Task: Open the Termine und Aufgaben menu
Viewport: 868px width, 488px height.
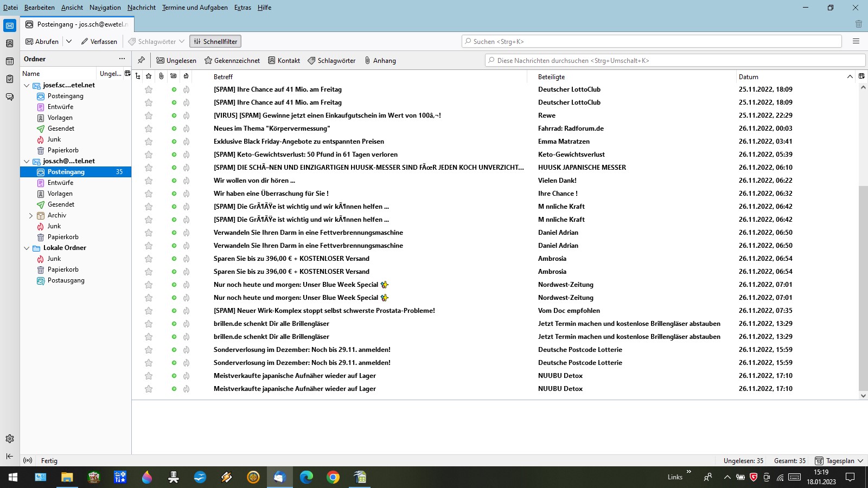Action: pos(195,8)
